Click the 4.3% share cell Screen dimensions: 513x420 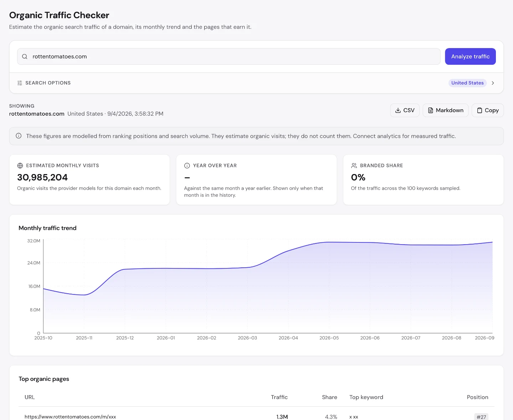point(331,417)
